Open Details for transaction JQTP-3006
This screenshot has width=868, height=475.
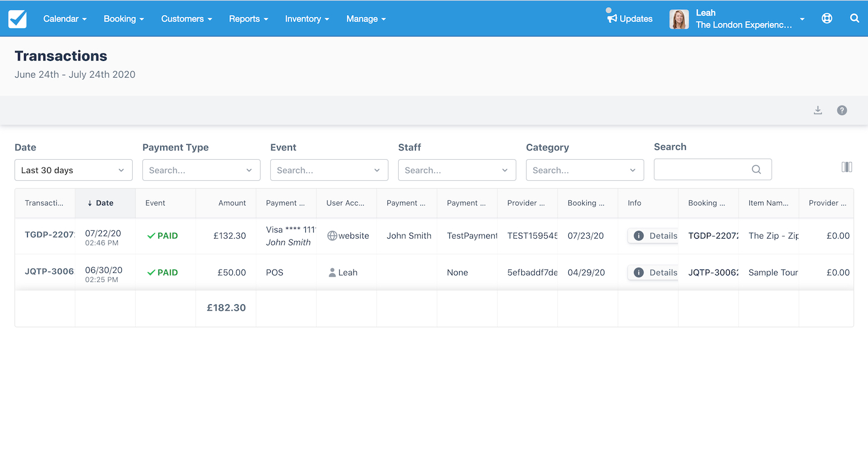point(653,272)
